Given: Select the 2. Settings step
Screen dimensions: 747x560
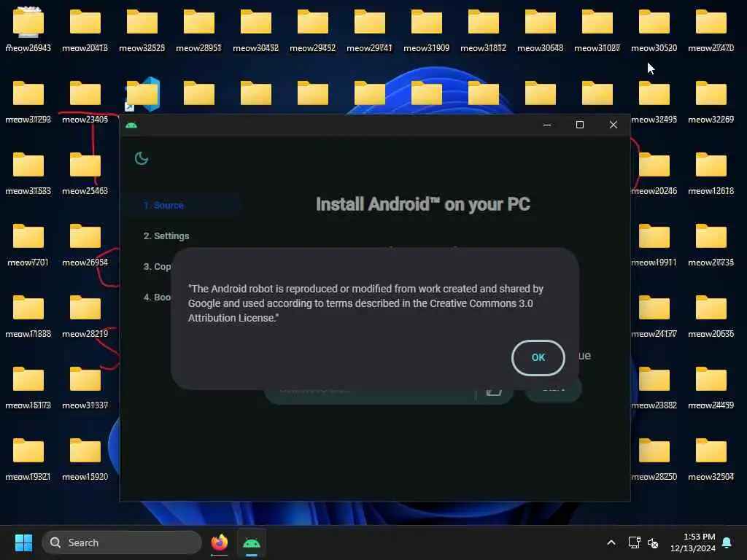Looking at the screenshot, I should (x=166, y=236).
